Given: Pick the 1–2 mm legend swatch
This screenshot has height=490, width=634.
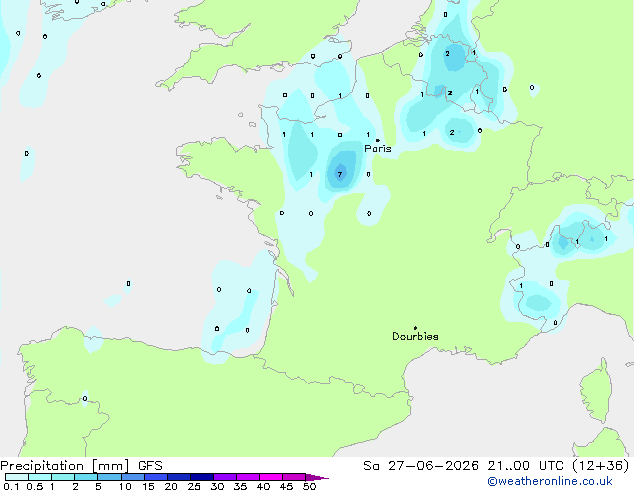Looking at the screenshot, I should (x=63, y=477).
